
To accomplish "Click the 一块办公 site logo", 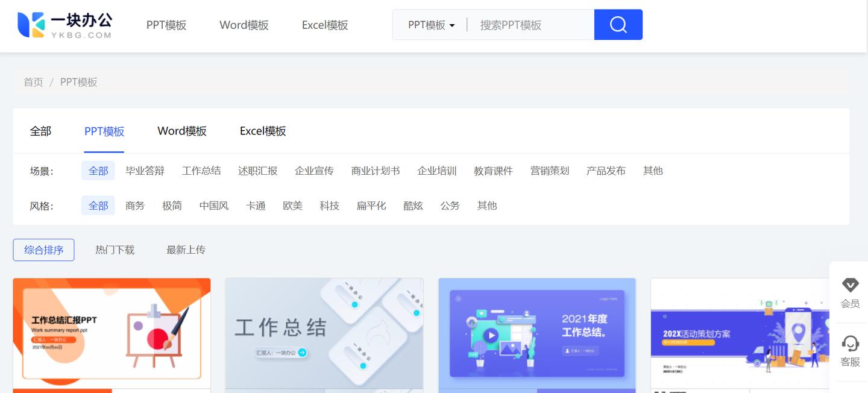I will [x=64, y=24].
